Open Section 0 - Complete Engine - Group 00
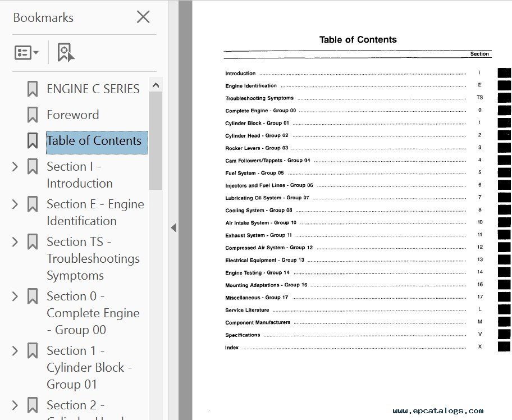 [x=93, y=313]
